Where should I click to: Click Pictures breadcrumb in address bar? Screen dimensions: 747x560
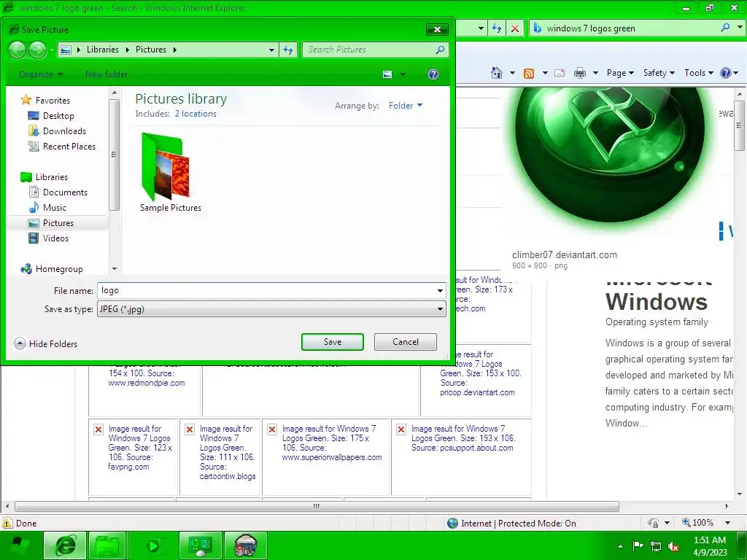151,50
